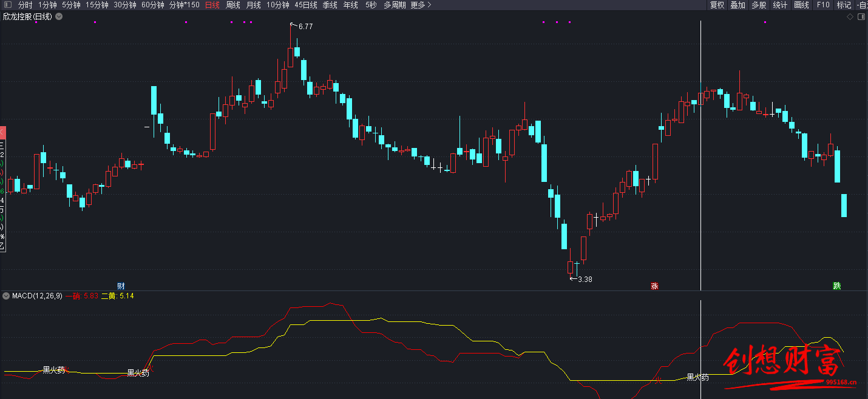The height and width of the screenshot is (399, 868).
Task: Select the 分钟*150 period
Action: click(x=185, y=5)
